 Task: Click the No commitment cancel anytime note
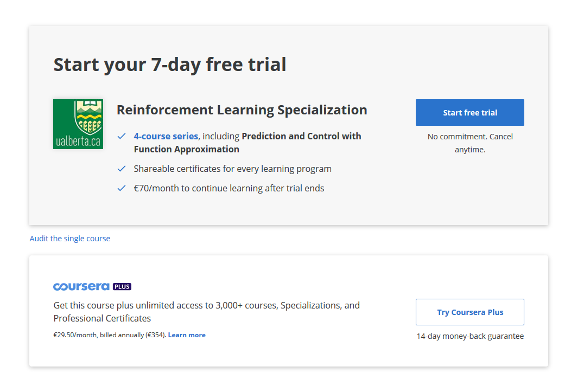pos(469,143)
